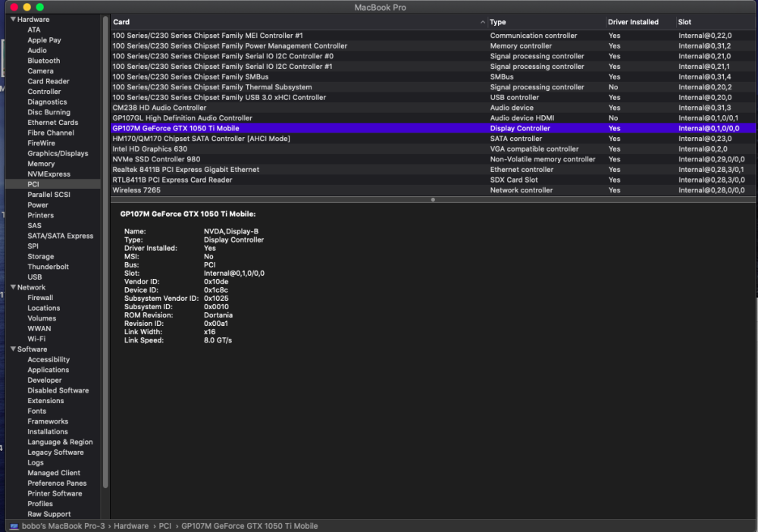The image size is (758, 532).
Task: Select GP107M GeForce GTX 1050 Ti row
Action: pyautogui.click(x=433, y=128)
